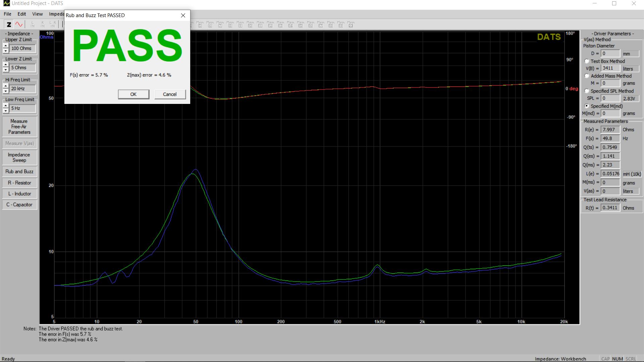This screenshot has height=362, width=644.
Task: Click the Mem 6 memory slot icon
Action: [210, 24]
